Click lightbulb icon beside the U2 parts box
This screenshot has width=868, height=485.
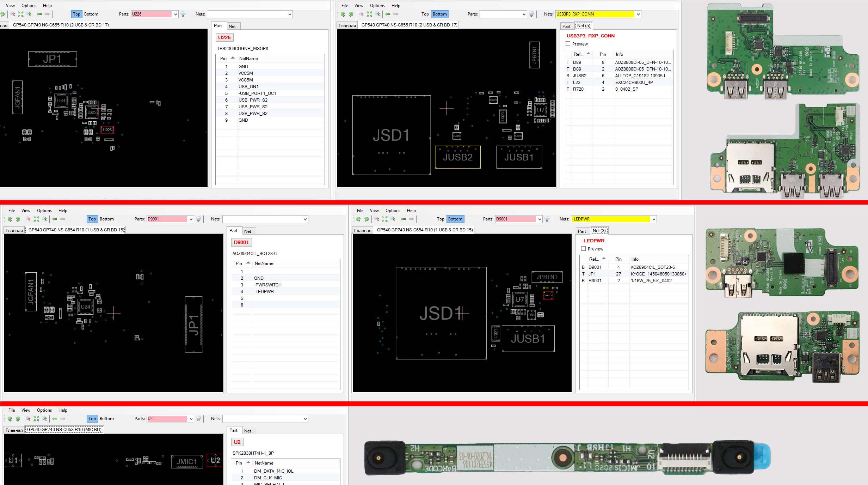pyautogui.click(x=199, y=419)
